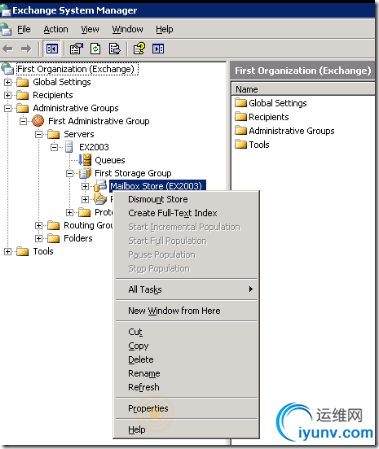Click the Tools folder icon in tree

(x=23, y=251)
